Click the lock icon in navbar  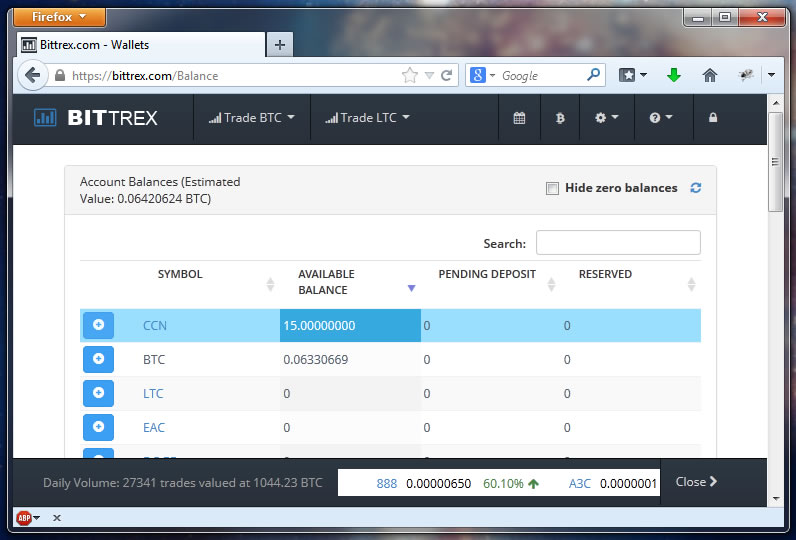point(713,117)
